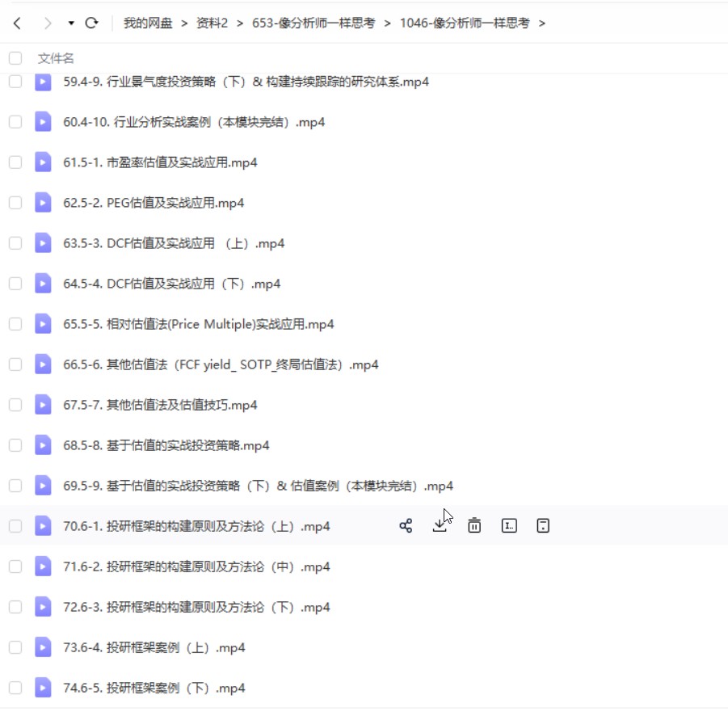Click video icon of 71.6-2 投研框架（中）
Viewport: 728px width, 716px height.
coord(43,566)
